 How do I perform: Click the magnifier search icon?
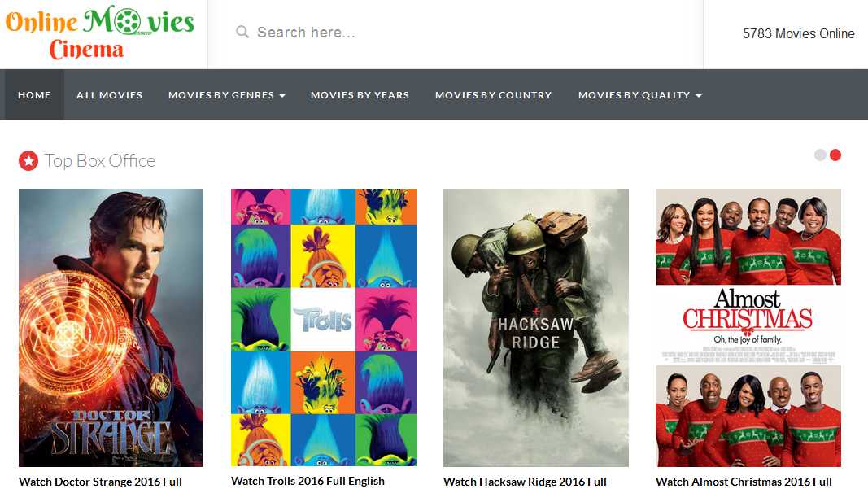(242, 32)
